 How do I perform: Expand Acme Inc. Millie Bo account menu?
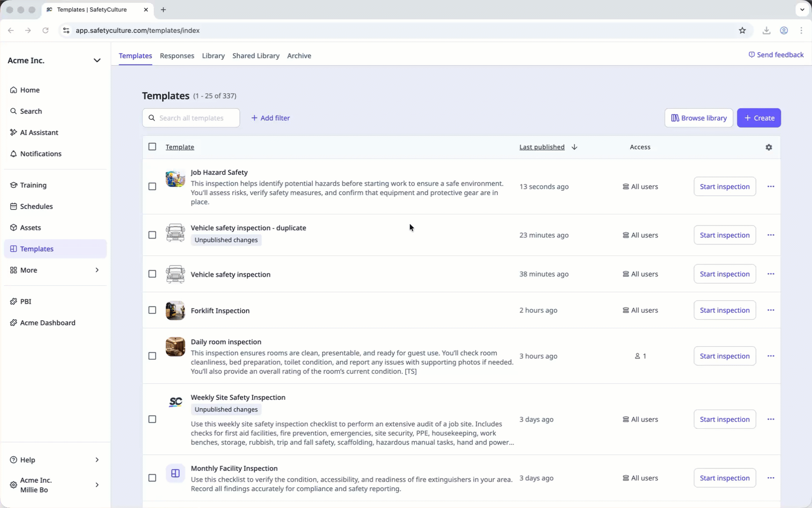[97, 485]
